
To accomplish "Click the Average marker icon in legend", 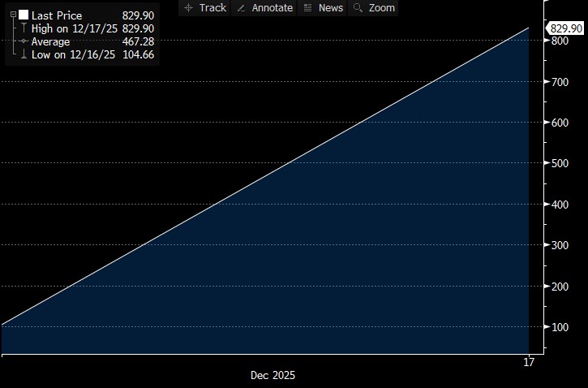I will coord(24,41).
